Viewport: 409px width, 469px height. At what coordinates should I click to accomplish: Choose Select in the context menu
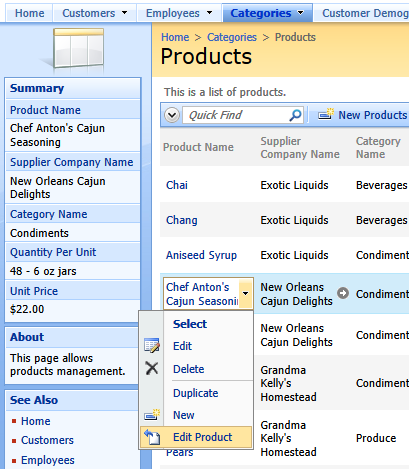[x=190, y=324]
